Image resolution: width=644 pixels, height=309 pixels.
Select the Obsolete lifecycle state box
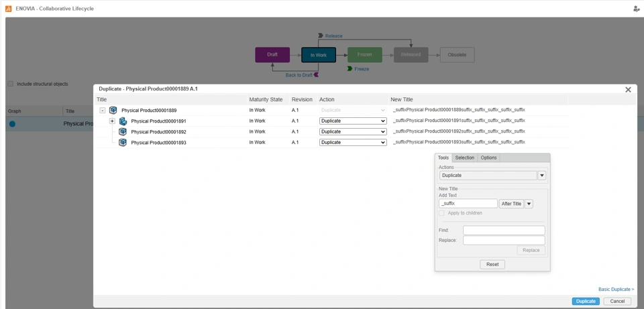(x=457, y=54)
